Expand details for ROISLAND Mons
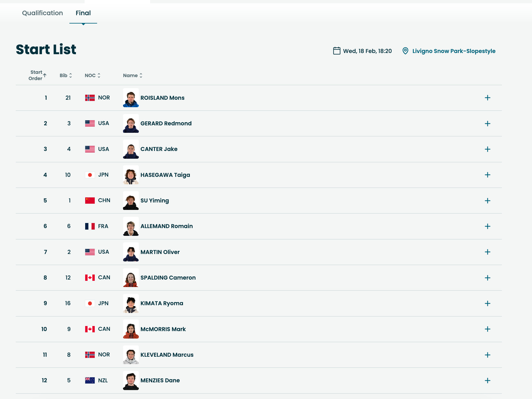 [487, 98]
